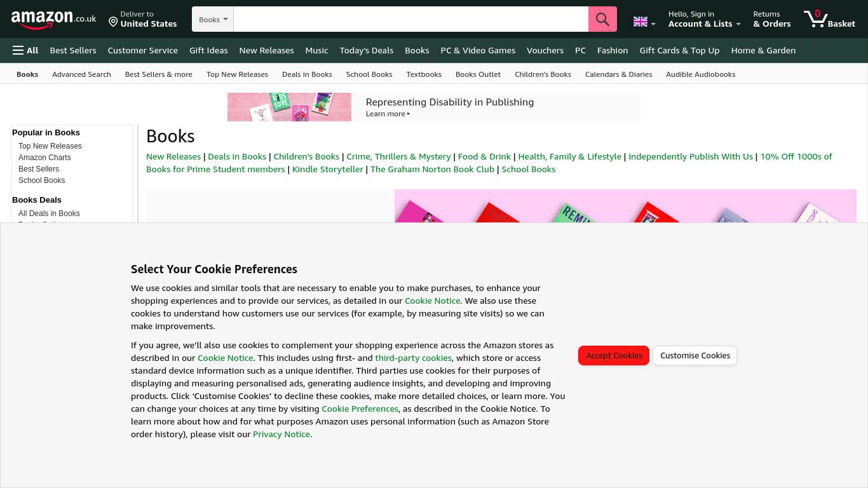868x488 pixels.
Task: Open Home & Garden
Action: (x=763, y=50)
